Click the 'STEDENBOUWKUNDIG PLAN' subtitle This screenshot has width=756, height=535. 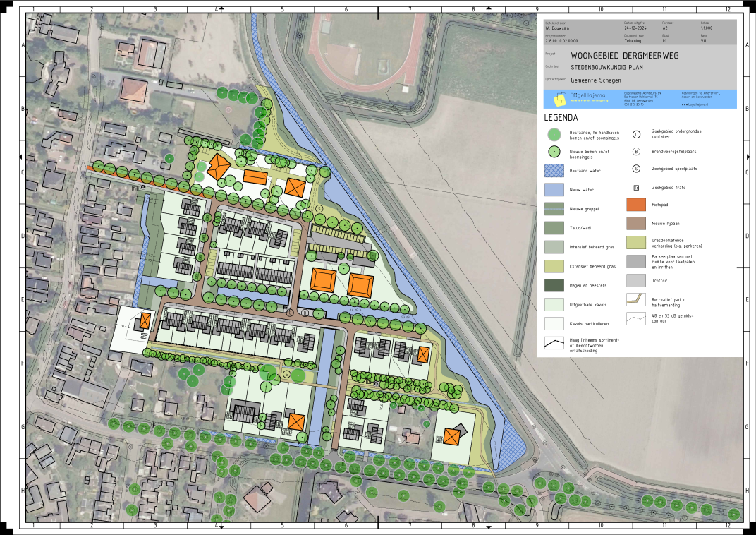click(606, 68)
